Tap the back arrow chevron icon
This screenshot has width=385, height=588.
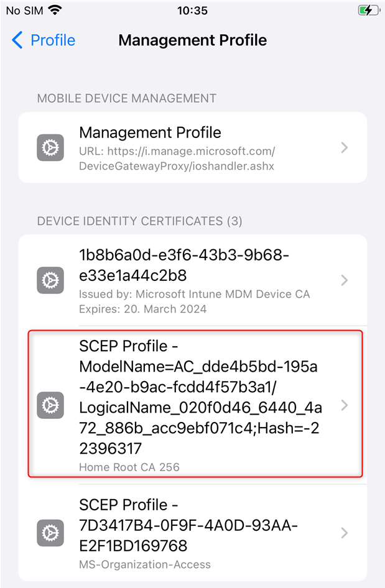pyautogui.click(x=17, y=40)
